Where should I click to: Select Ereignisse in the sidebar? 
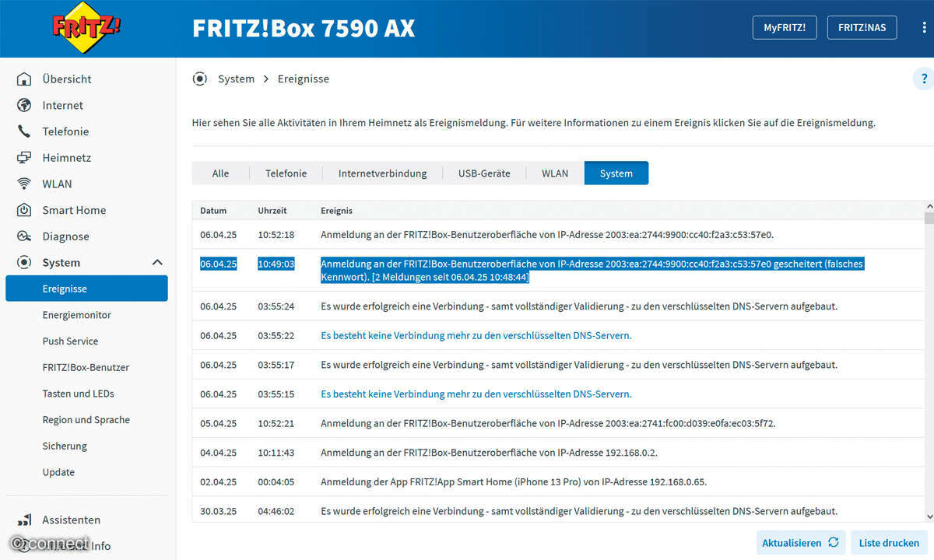pyautogui.click(x=86, y=289)
